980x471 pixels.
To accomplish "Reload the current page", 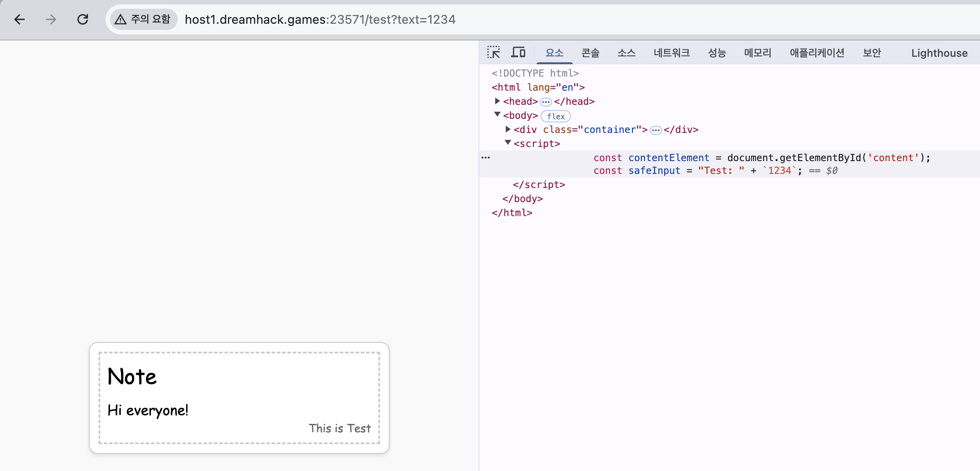I will tap(83, 19).
